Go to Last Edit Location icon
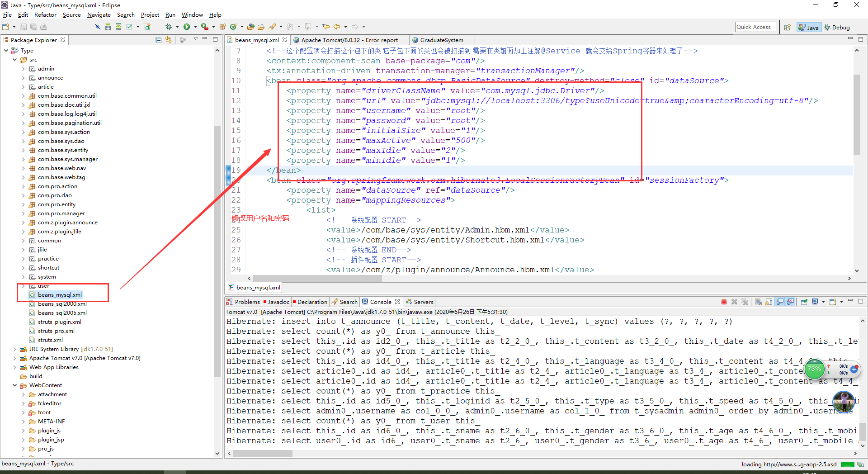868x474 pixels. [326, 27]
